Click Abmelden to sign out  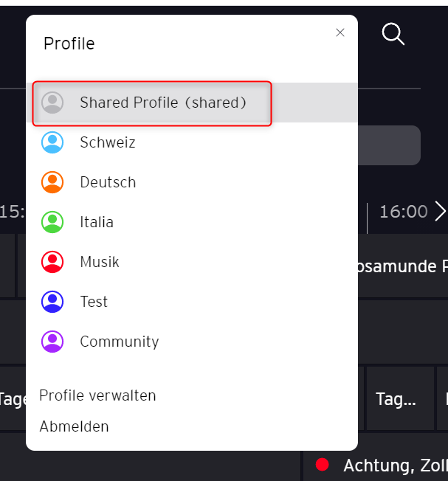tap(74, 426)
